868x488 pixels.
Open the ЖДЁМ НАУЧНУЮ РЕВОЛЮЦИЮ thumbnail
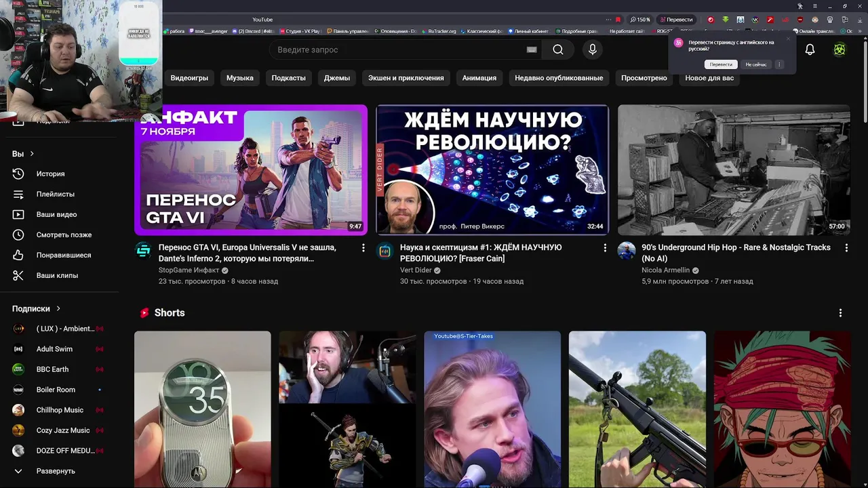tap(492, 169)
